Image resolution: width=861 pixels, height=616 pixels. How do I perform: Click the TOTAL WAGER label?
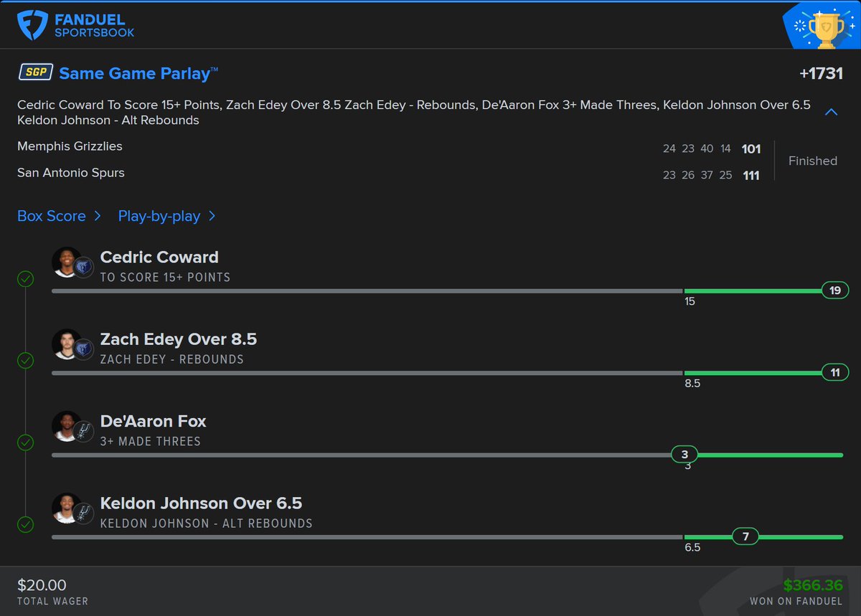(x=52, y=601)
